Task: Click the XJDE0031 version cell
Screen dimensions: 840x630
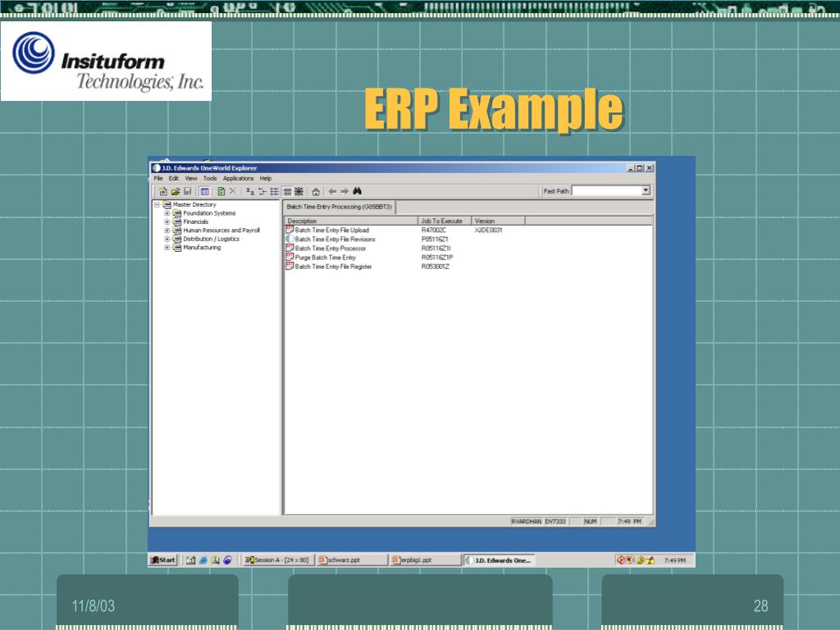Action: 488,230
